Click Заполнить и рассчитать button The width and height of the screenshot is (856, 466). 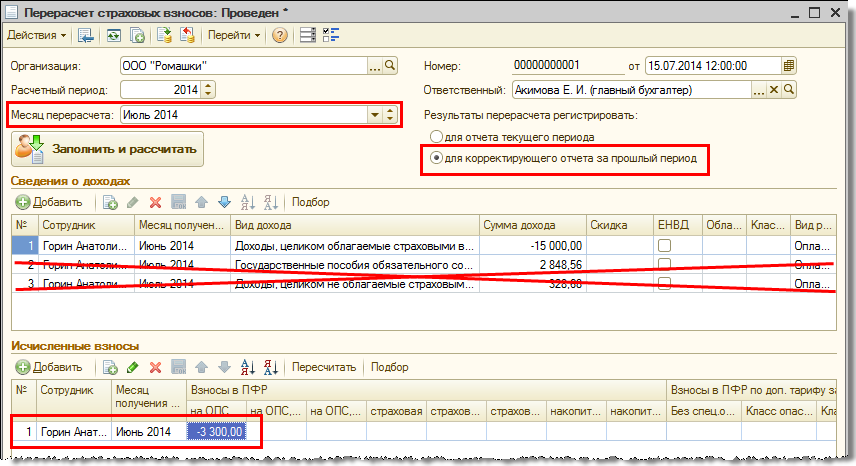point(108,149)
